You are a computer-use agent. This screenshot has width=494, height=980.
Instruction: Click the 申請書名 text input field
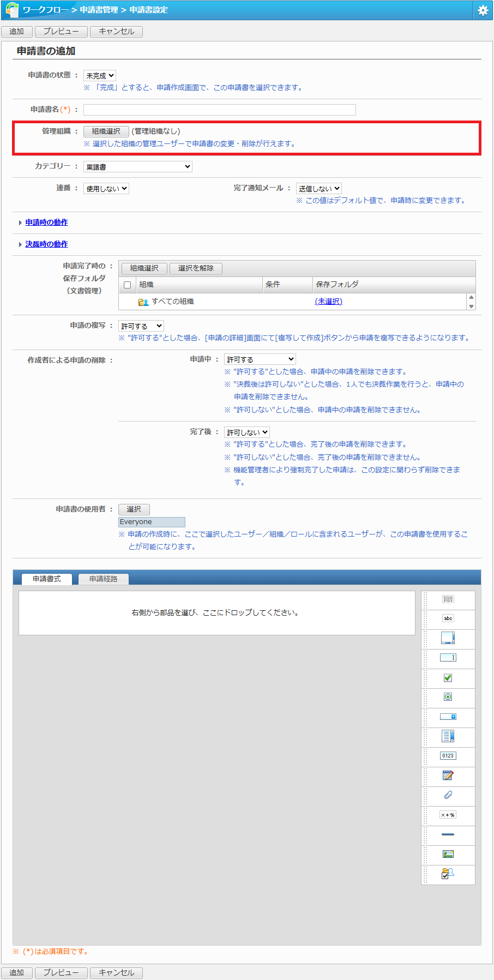tap(219, 110)
